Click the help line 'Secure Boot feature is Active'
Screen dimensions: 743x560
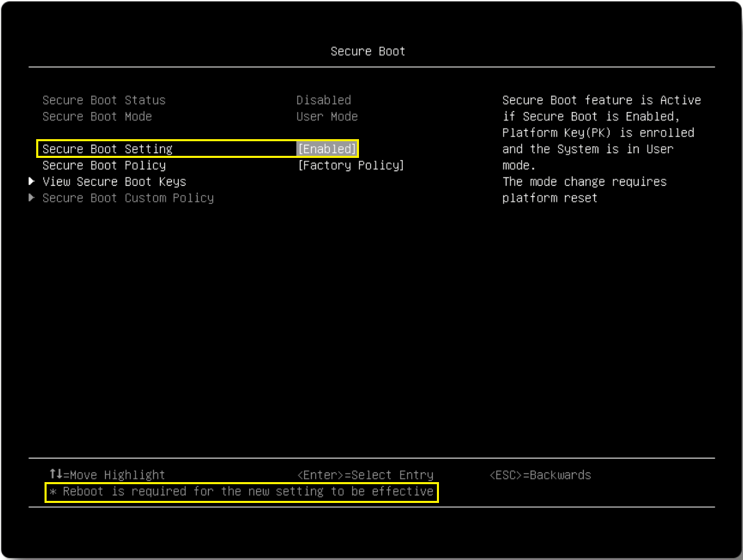pos(601,100)
